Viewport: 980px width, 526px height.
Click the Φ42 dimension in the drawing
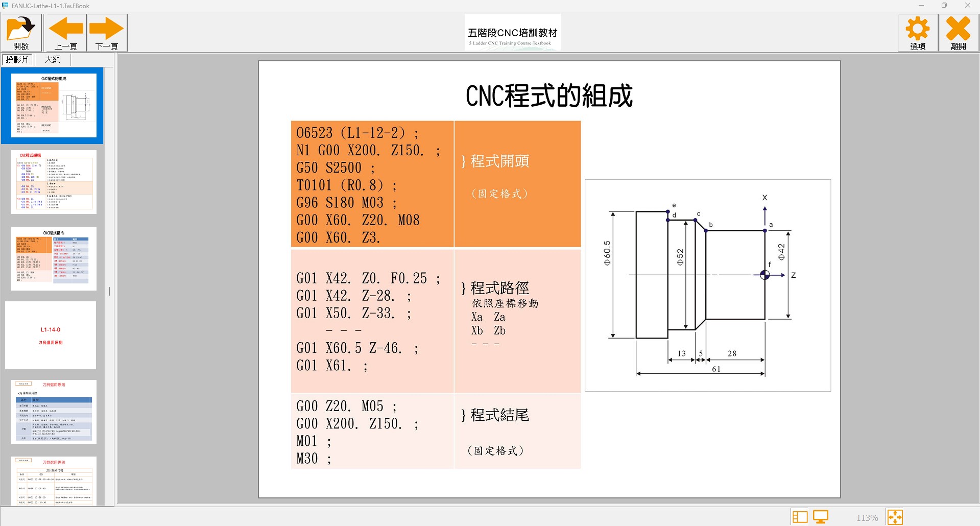[781, 252]
